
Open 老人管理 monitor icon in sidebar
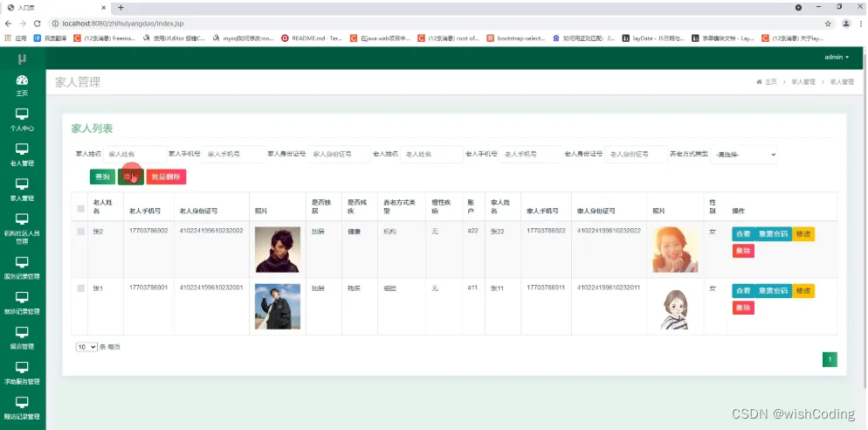point(22,149)
